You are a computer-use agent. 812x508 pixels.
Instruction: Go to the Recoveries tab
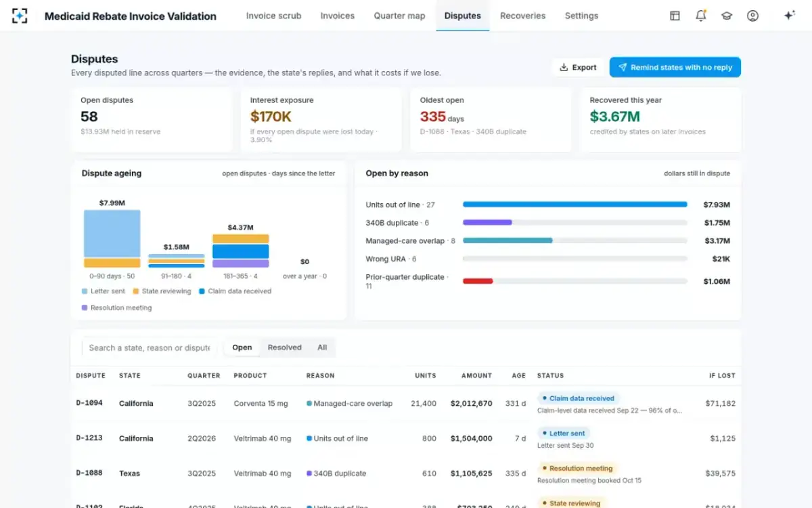(522, 16)
